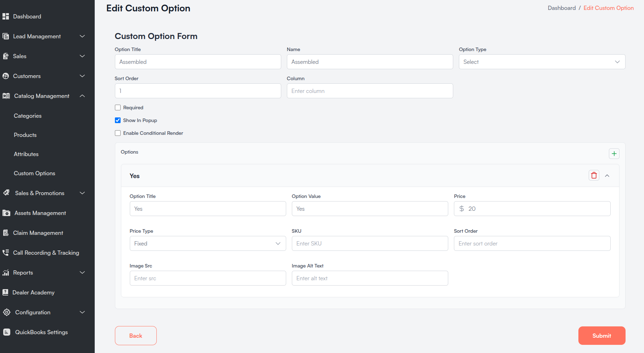The height and width of the screenshot is (353, 644).
Task: Go to Attributes submenu item
Action: point(26,154)
